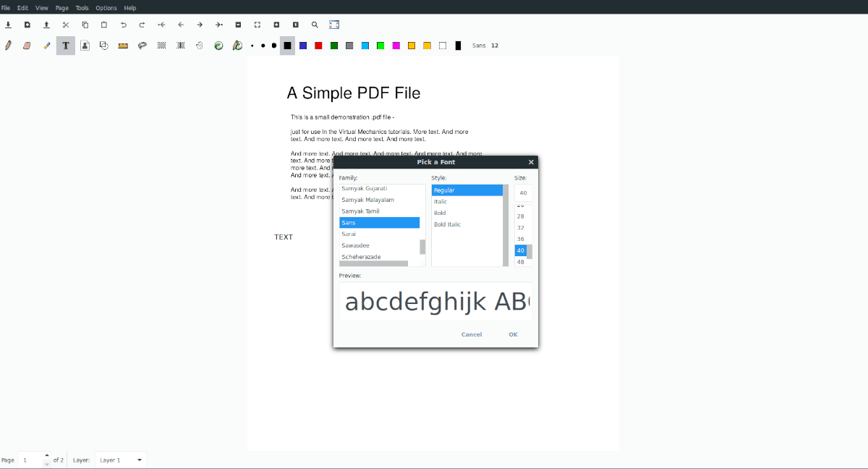Click the New journal icon
The width and height of the screenshot is (868, 469).
click(27, 25)
